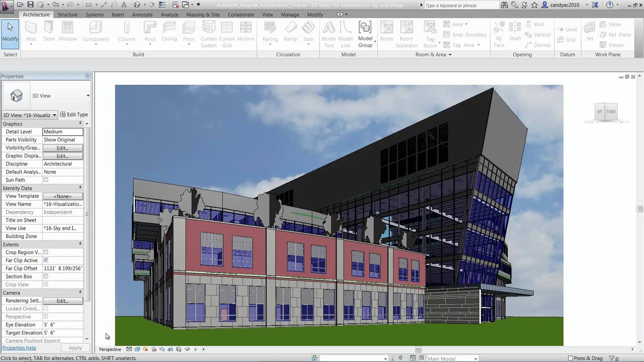Click the ViewCube FRONT face

coord(611,112)
